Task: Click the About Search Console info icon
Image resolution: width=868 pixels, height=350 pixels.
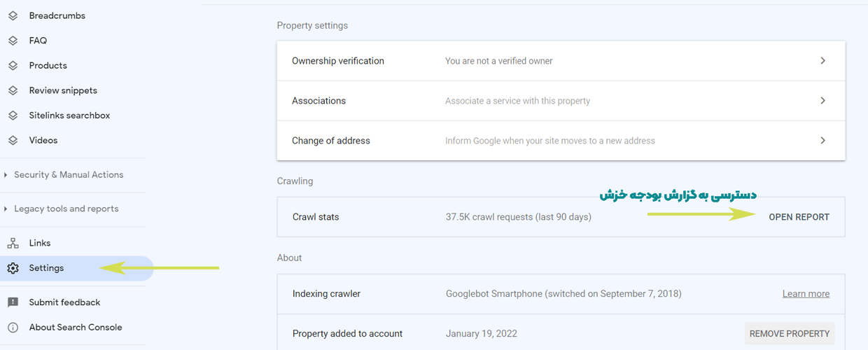Action: [13, 328]
